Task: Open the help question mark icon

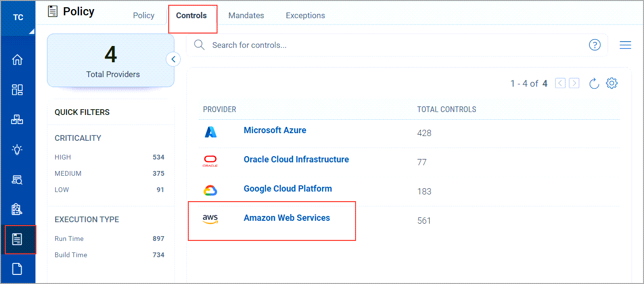Action: 595,45
